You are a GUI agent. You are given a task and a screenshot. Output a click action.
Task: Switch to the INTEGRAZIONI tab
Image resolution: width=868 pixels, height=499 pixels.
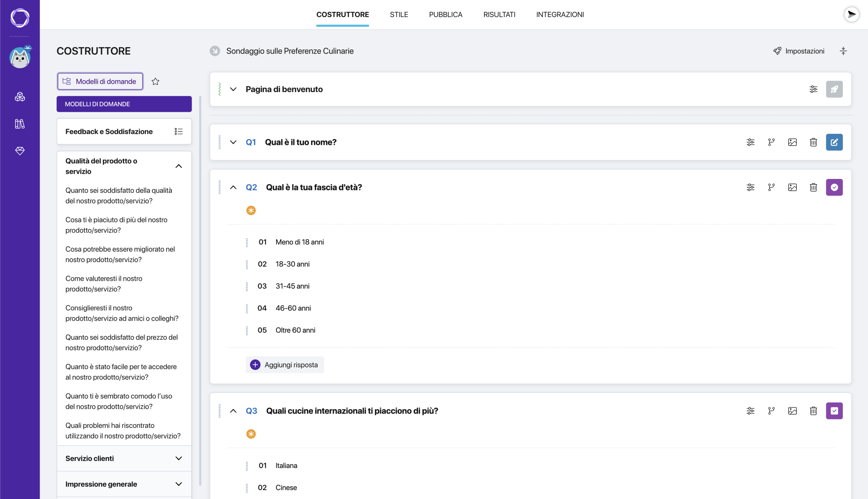(x=560, y=15)
